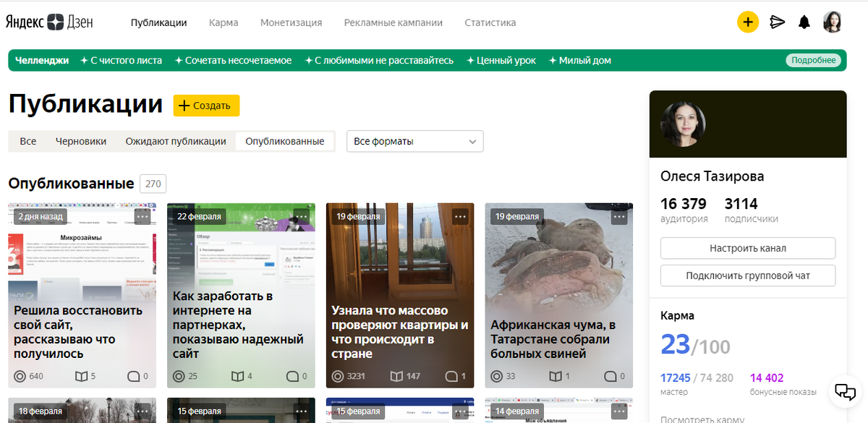Click reads book icon showing 5
868x423 pixels.
click(x=81, y=376)
